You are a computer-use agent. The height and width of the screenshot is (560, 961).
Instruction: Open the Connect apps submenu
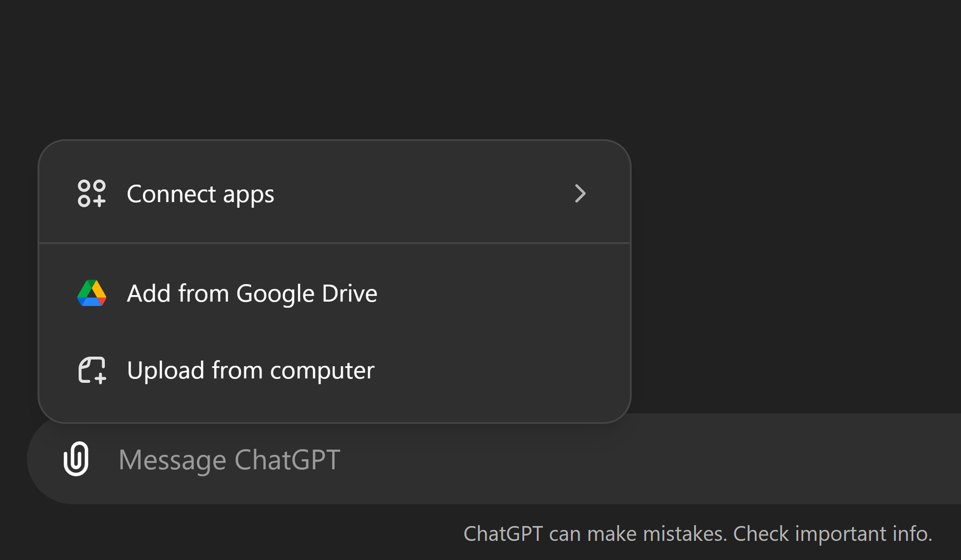(334, 193)
